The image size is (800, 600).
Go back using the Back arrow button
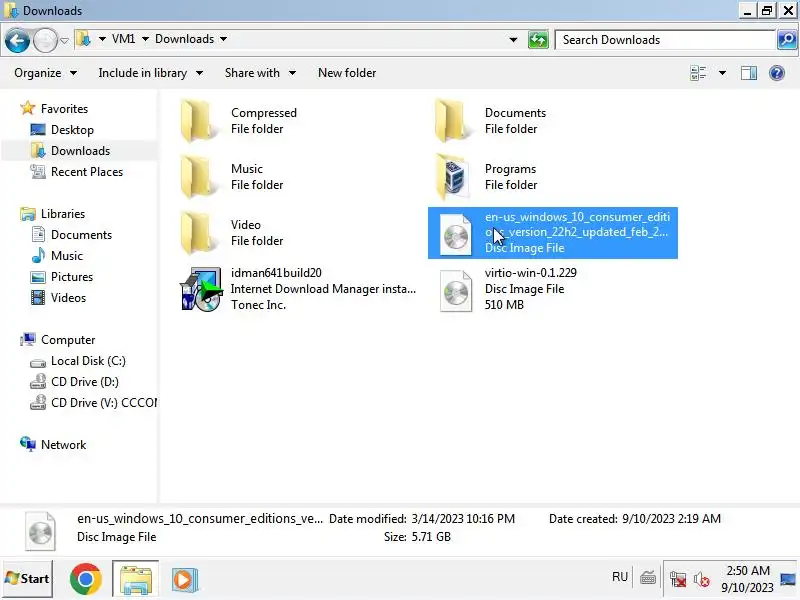17,40
